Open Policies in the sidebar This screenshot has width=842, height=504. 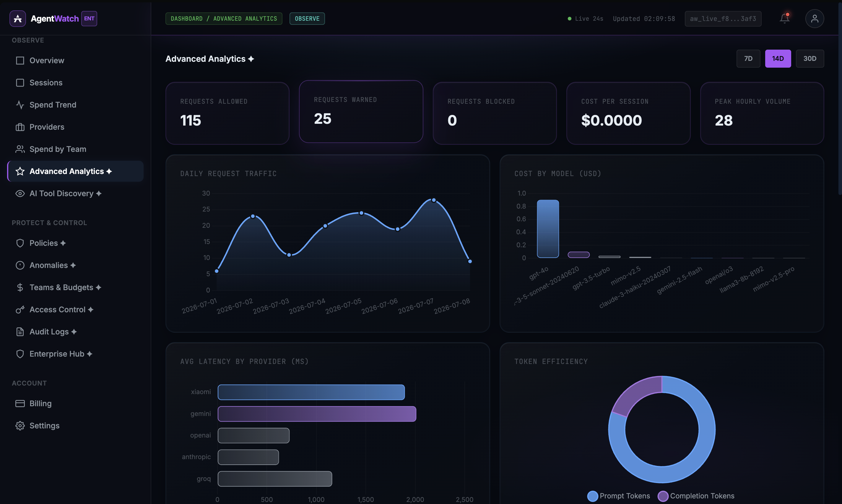pyautogui.click(x=75, y=243)
